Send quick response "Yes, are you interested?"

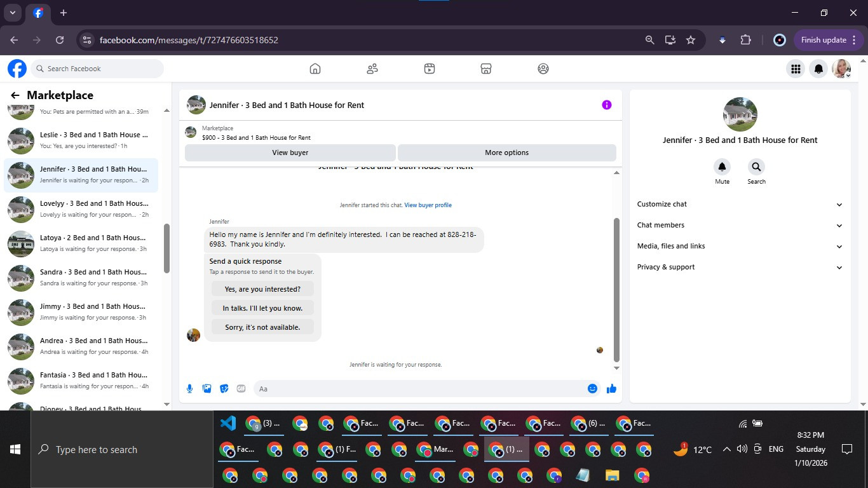point(262,289)
